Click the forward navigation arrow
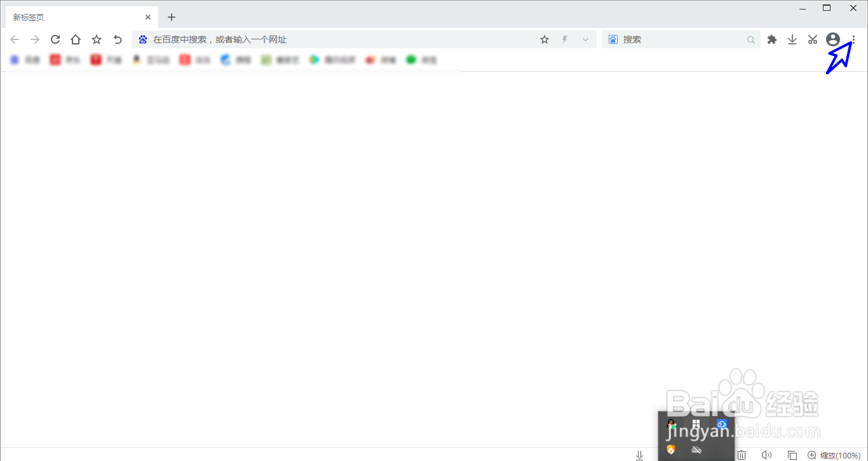This screenshot has width=868, height=461. point(35,39)
